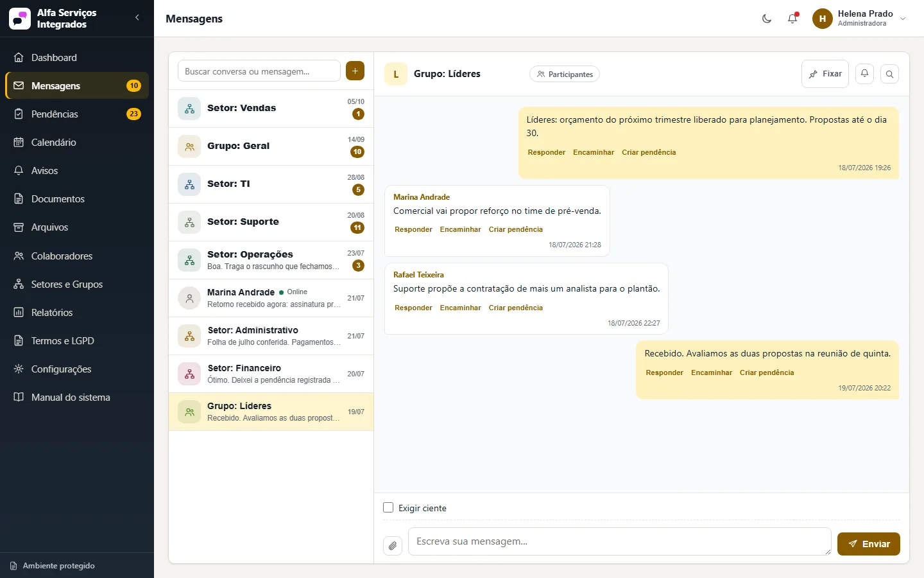Open the Setor: Suporte conversation
This screenshot has height=578, width=924.
point(271,222)
